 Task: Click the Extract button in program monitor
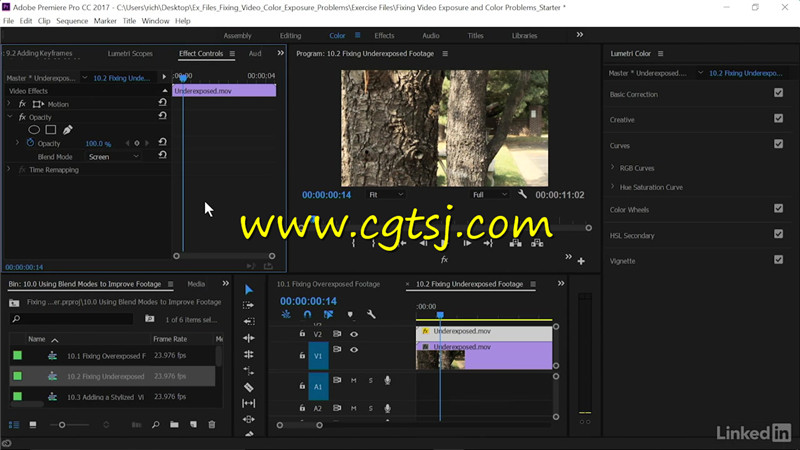537,243
